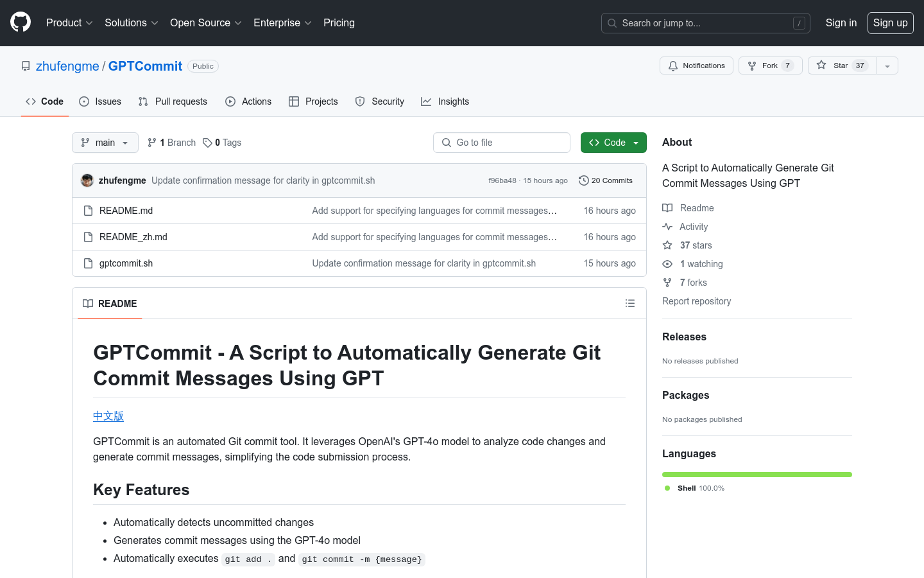Open the GPTCommit repository name link

click(145, 66)
